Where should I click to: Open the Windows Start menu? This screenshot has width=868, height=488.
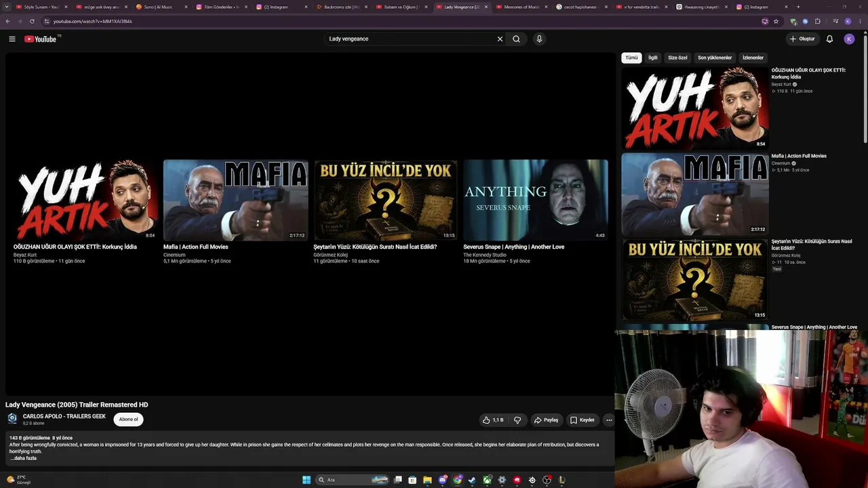pyautogui.click(x=307, y=480)
